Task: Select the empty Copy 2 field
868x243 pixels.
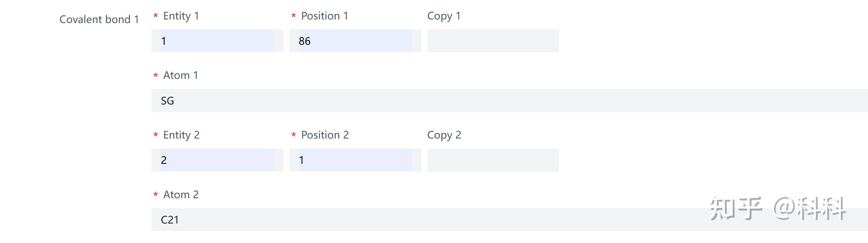Action: [x=493, y=160]
